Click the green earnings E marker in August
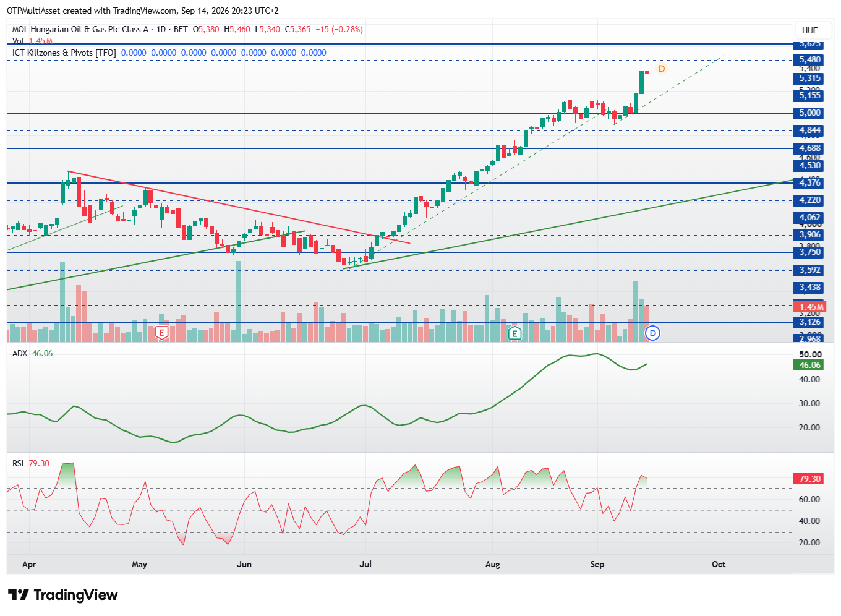The width and height of the screenshot is (841, 616). 514,333
